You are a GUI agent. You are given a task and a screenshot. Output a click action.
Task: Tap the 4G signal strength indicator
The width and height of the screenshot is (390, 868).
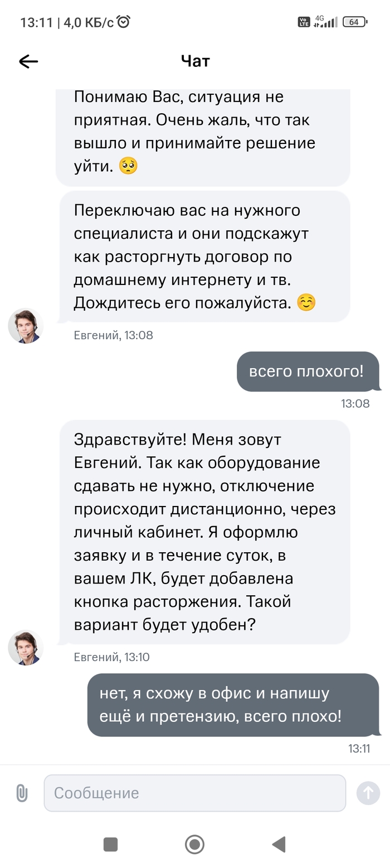tap(325, 22)
